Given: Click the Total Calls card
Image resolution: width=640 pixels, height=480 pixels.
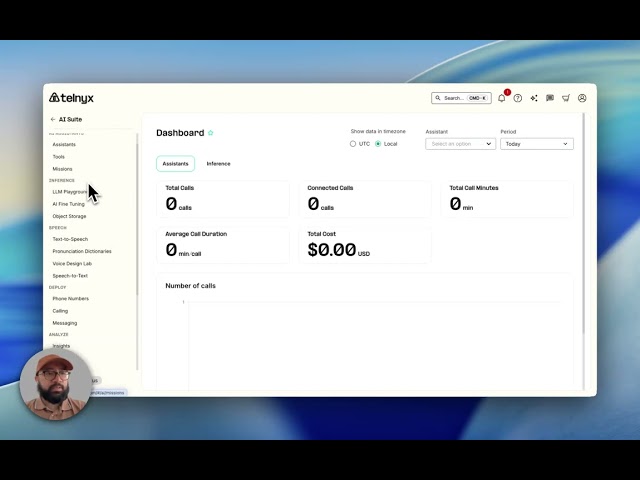Looking at the screenshot, I should click(x=223, y=199).
